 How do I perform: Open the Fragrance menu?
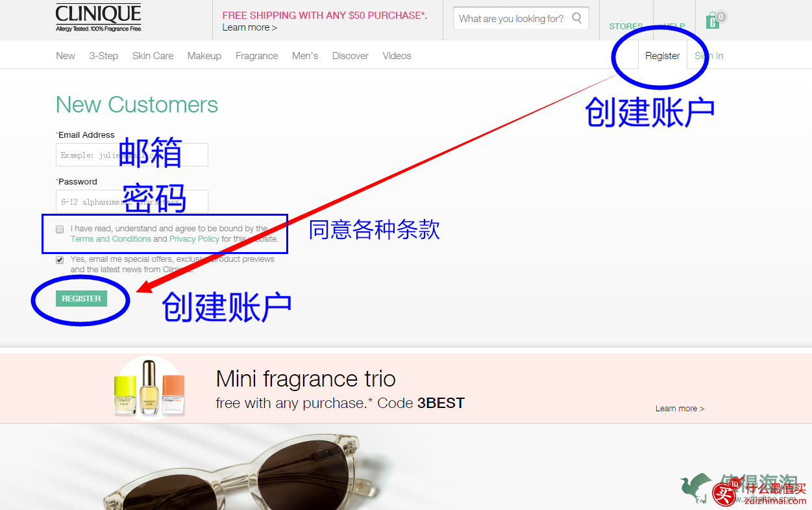pos(256,56)
